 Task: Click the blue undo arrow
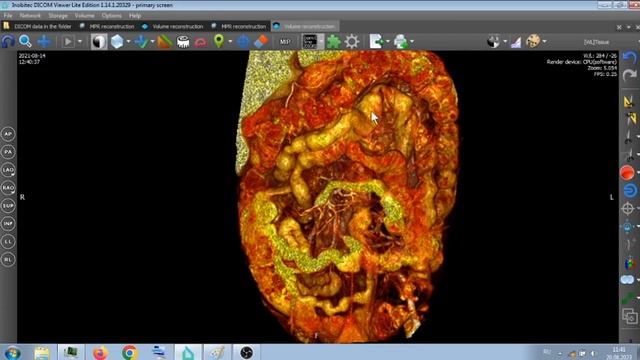[x=629, y=58]
